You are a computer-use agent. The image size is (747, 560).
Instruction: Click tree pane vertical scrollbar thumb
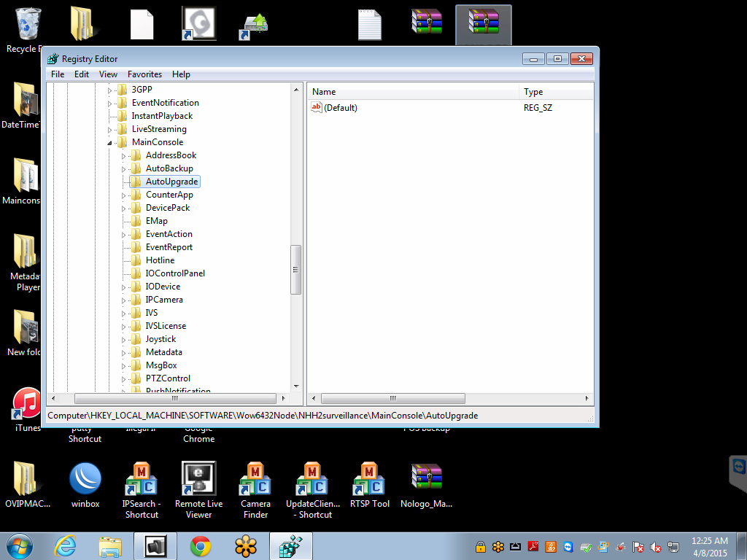[x=295, y=270]
